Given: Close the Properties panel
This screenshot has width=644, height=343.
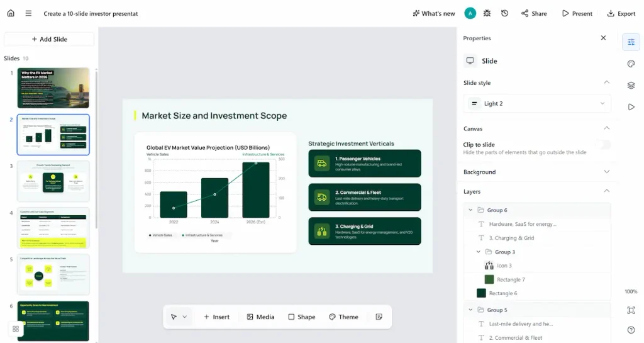Looking at the screenshot, I should point(603,38).
